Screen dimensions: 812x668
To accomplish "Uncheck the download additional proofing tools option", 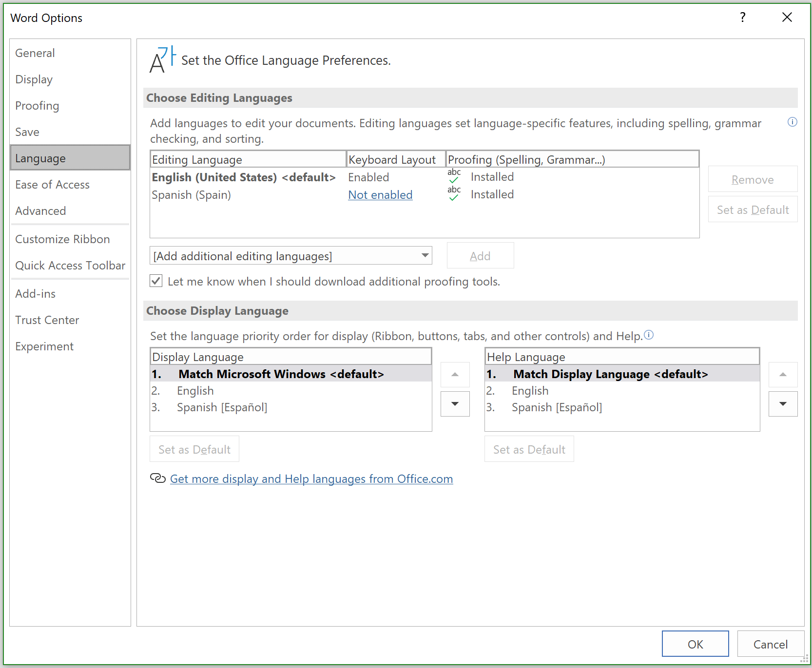I will (155, 281).
